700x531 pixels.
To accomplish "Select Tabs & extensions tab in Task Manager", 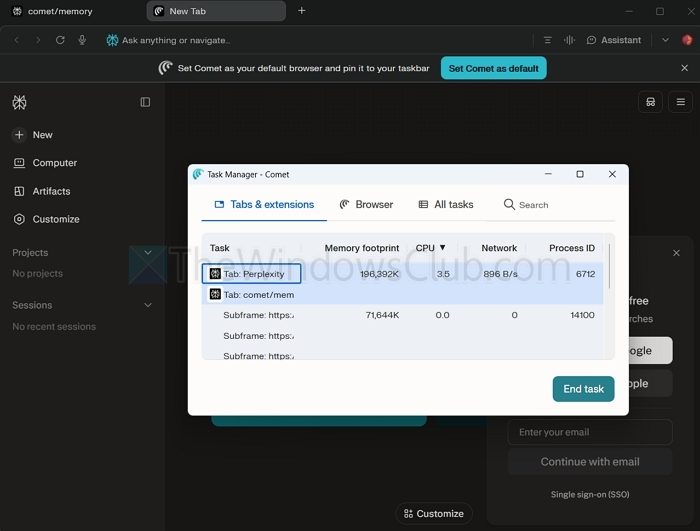I will coord(264,205).
